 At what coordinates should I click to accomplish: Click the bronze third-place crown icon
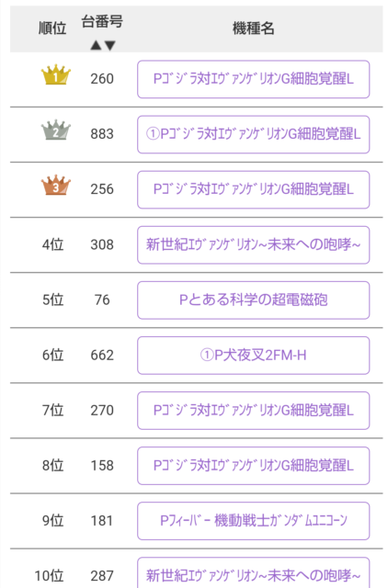pos(56,185)
